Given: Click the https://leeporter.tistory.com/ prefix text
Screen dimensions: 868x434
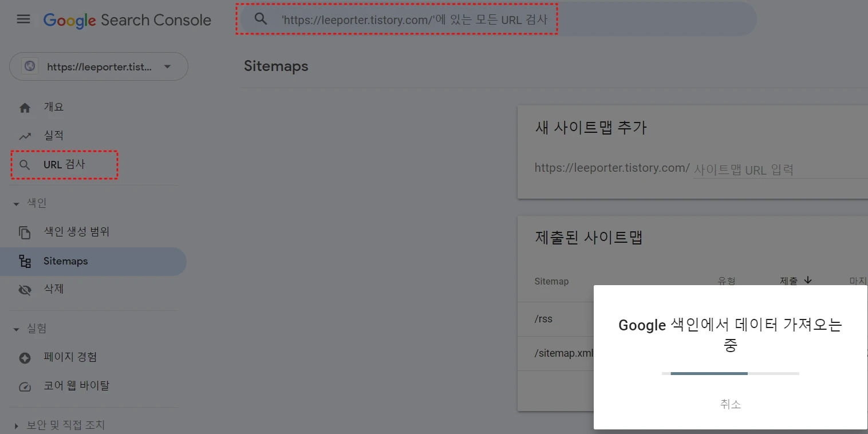Looking at the screenshot, I should coord(612,168).
